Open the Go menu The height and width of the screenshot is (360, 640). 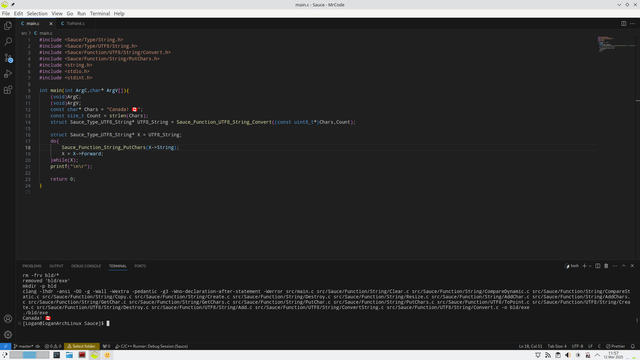[70, 13]
